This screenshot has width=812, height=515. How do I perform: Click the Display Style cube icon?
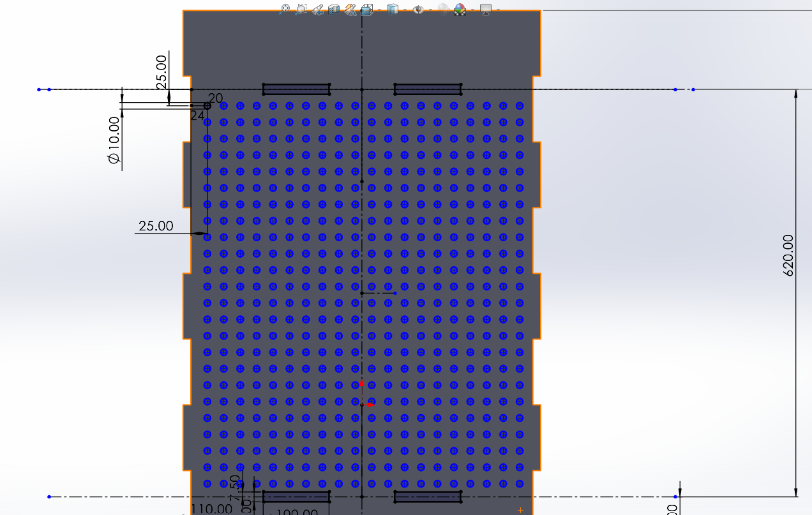(x=393, y=10)
